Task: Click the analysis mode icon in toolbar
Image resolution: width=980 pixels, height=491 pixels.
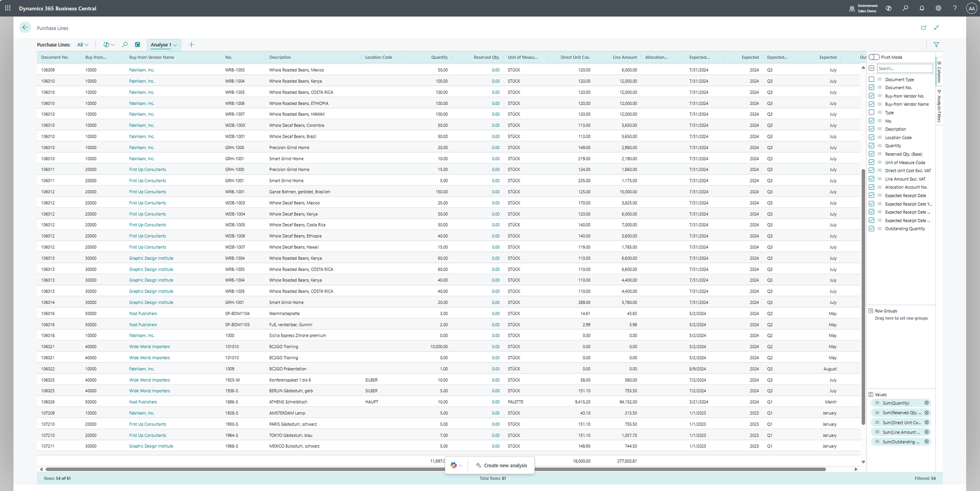Action: [x=138, y=45]
